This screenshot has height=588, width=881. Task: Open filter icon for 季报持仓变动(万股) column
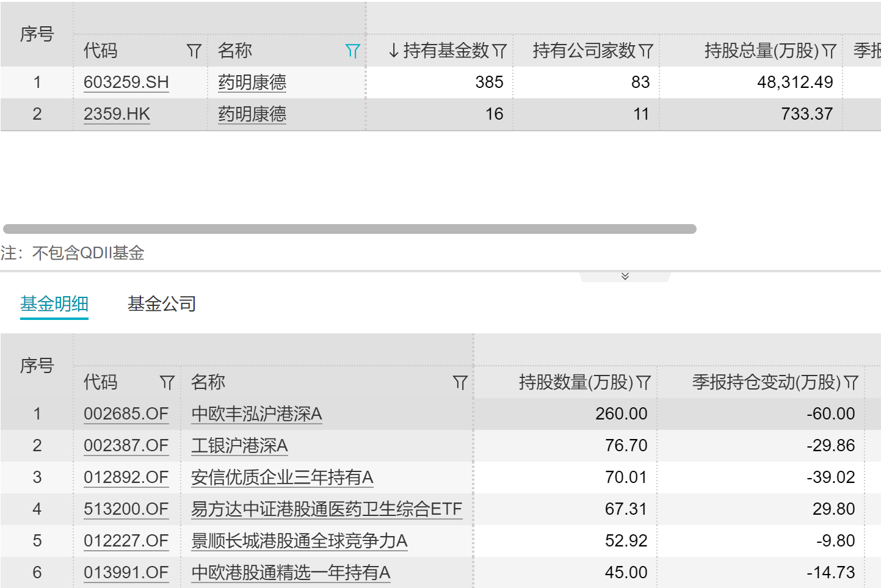tap(851, 383)
